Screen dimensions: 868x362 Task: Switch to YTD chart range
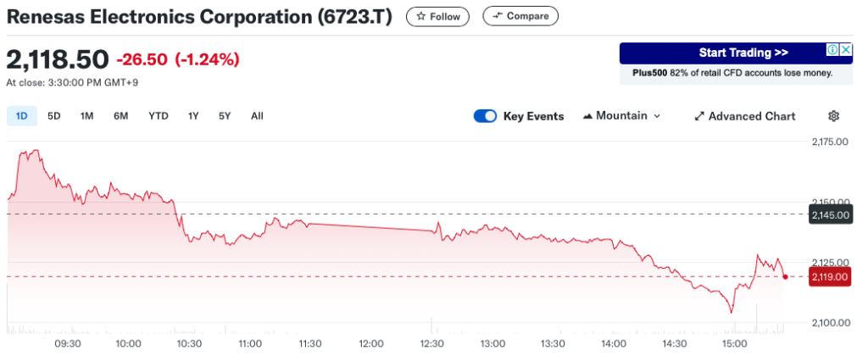tap(159, 116)
